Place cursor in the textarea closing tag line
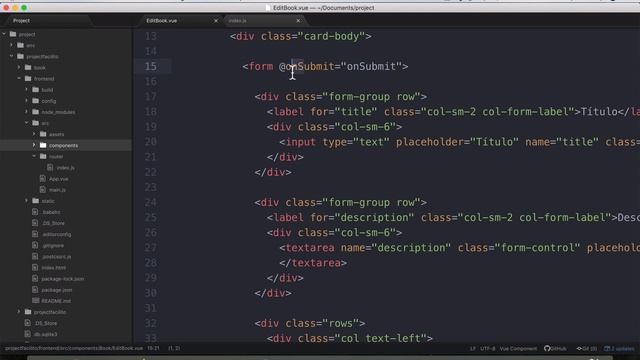 [313, 262]
